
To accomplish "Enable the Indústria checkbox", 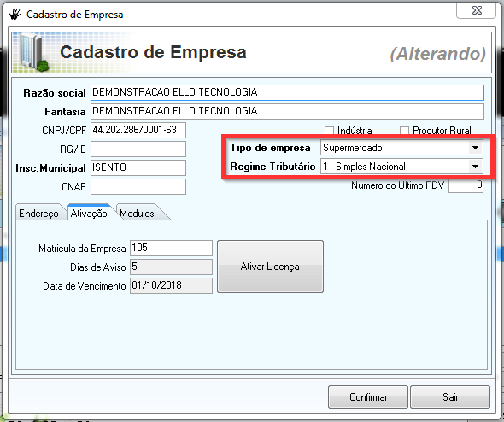I will click(x=329, y=131).
